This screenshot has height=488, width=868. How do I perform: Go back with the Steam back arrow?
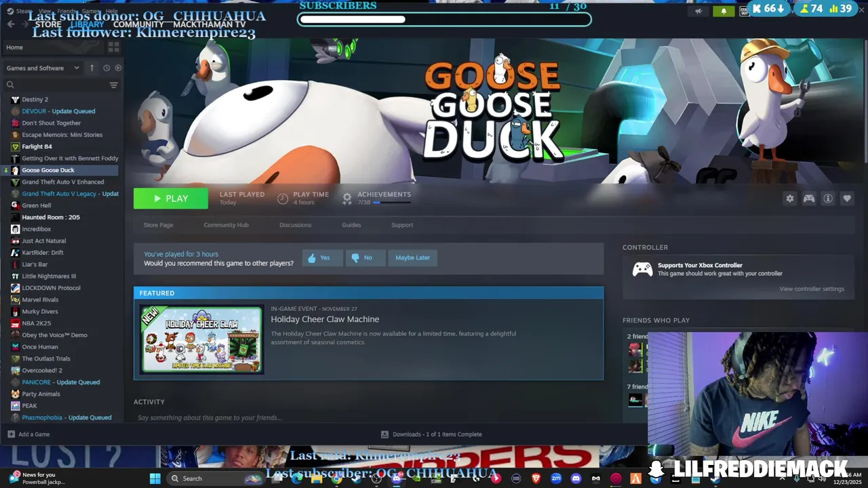point(10,24)
